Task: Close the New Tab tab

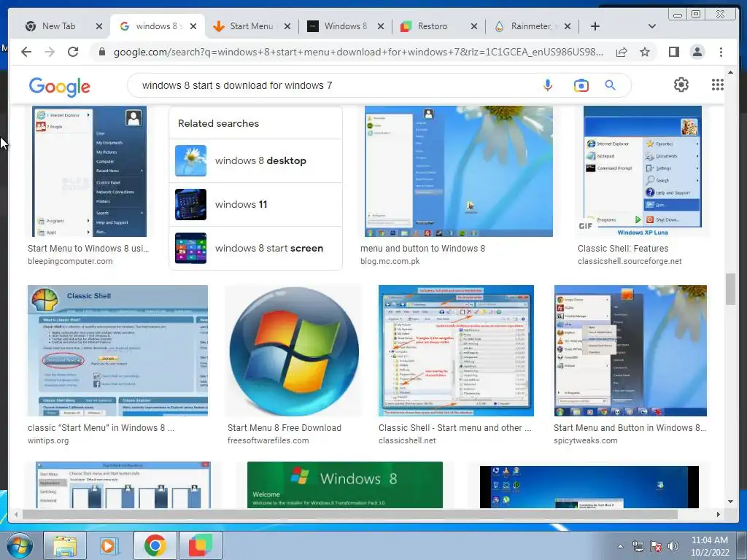Action: coord(99,26)
